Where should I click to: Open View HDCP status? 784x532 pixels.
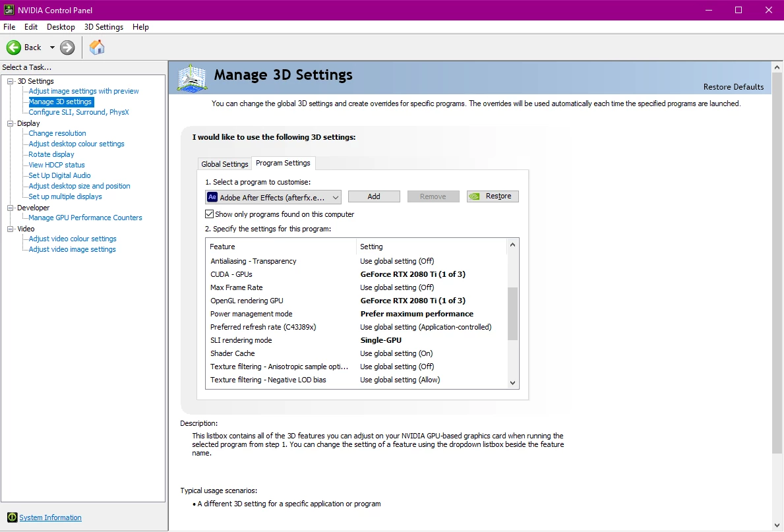(57, 165)
